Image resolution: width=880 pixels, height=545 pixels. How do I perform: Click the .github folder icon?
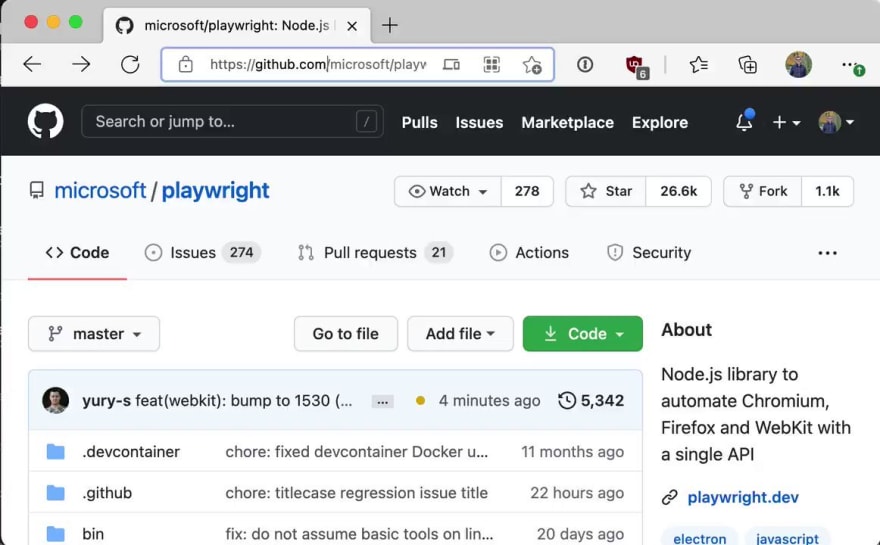tap(56, 493)
